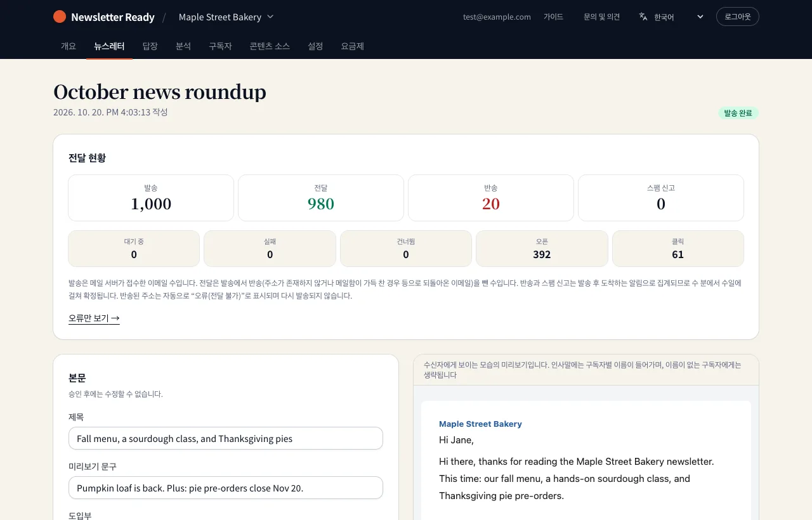The image size is (812, 520).
Task: Open the 문의 및 의견 link
Action: coord(601,17)
